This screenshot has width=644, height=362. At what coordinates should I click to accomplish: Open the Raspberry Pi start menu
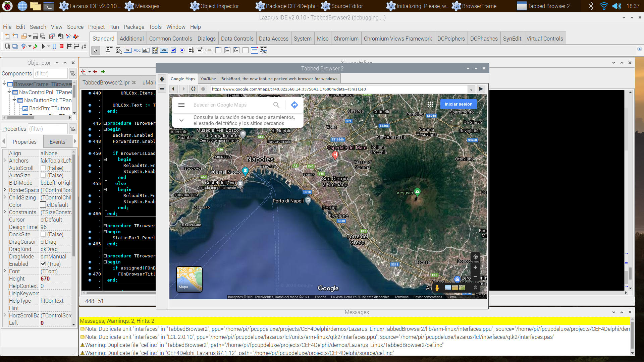point(7,6)
